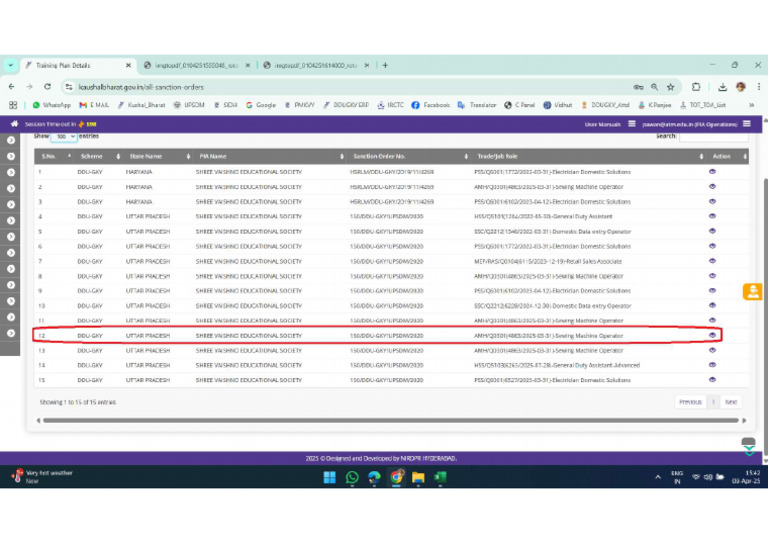768x543 pixels.
Task: Open Microsoft Edge from the taskbar
Action: point(374,477)
